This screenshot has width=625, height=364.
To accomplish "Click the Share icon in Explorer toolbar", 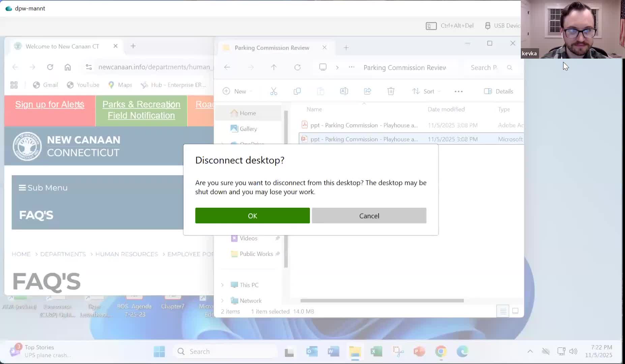I will (367, 91).
